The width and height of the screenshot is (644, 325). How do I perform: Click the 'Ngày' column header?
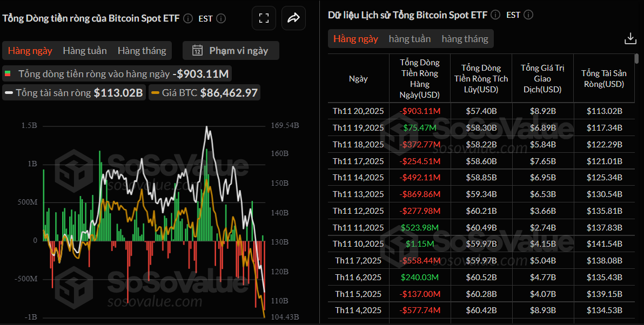click(x=358, y=79)
